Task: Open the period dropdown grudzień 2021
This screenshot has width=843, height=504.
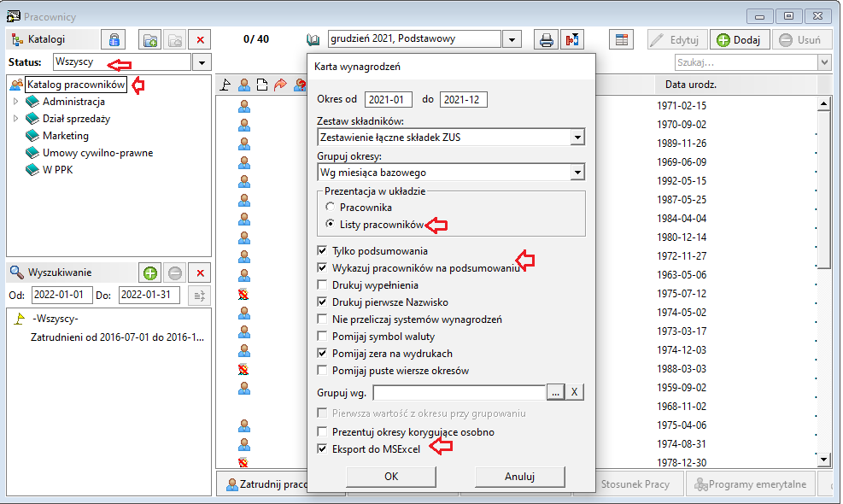Action: click(x=512, y=39)
